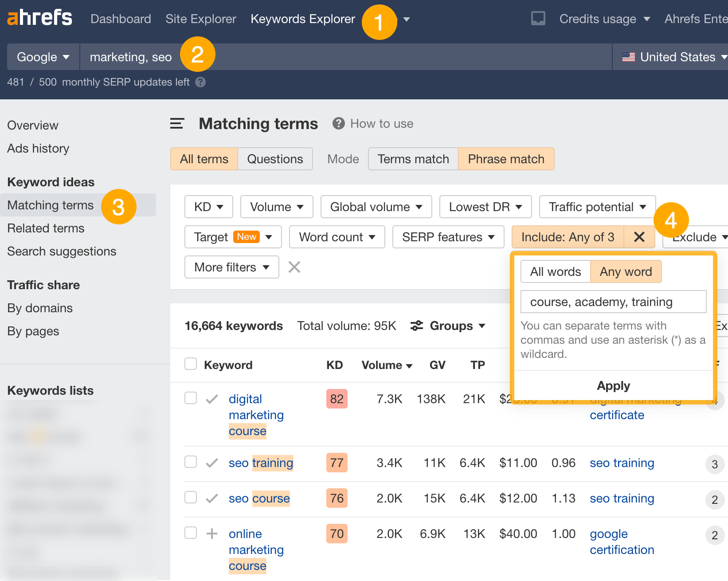
Task: Open the Volume filter dropdown
Action: coord(276,207)
